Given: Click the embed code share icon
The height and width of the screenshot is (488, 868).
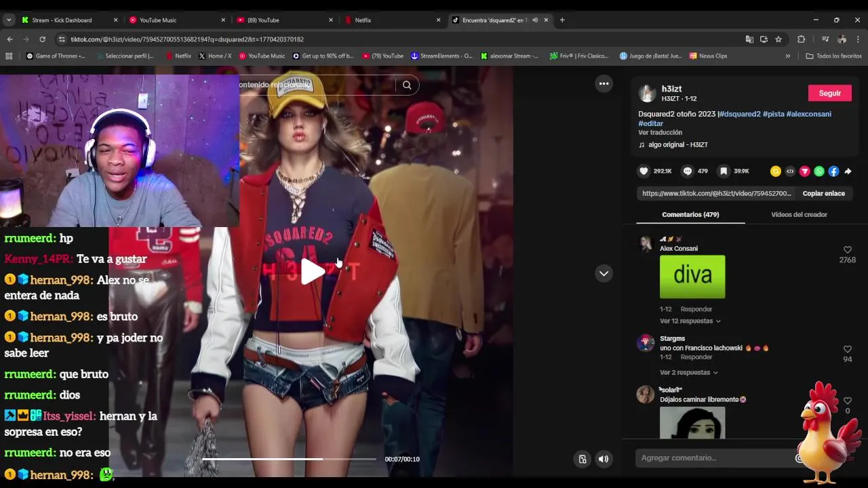Looking at the screenshot, I should click(790, 171).
